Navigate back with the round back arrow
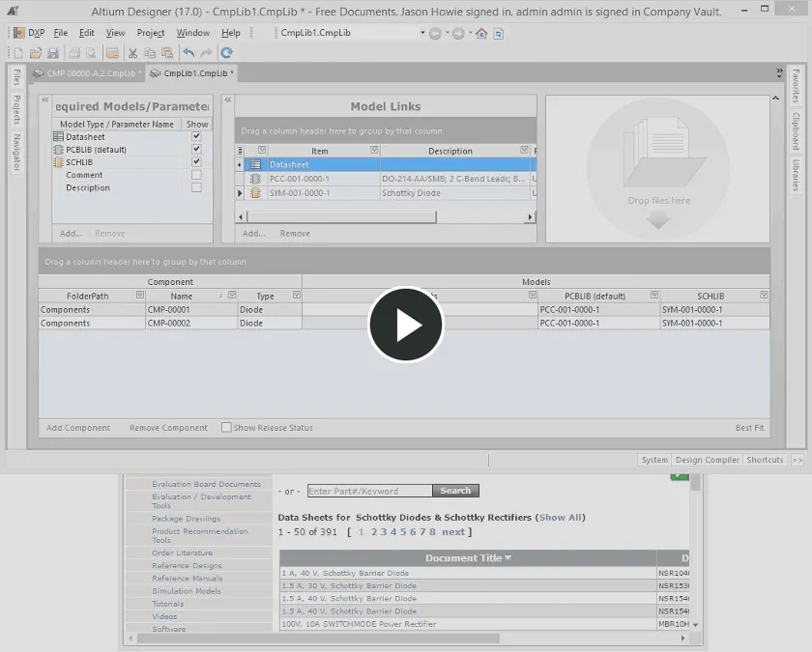Screen dimensions: 812x652 click(435, 34)
